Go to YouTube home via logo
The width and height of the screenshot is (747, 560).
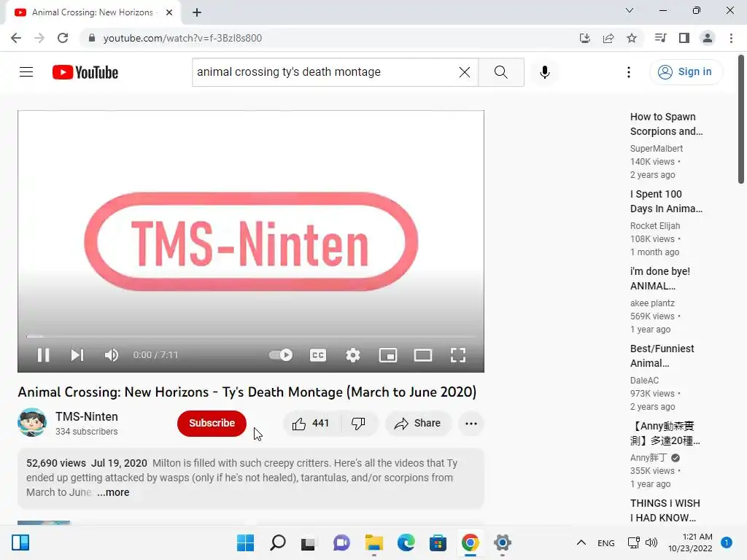(85, 72)
